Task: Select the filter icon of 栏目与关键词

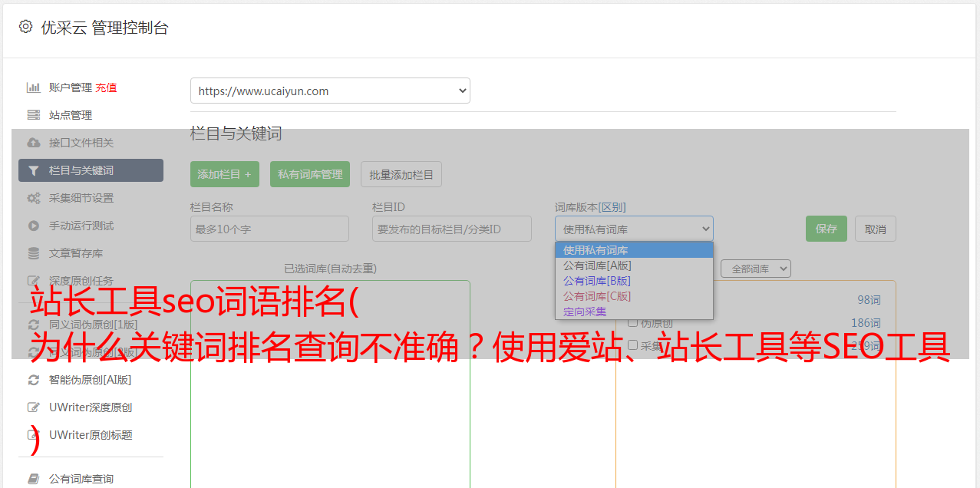Action: pyautogui.click(x=33, y=170)
